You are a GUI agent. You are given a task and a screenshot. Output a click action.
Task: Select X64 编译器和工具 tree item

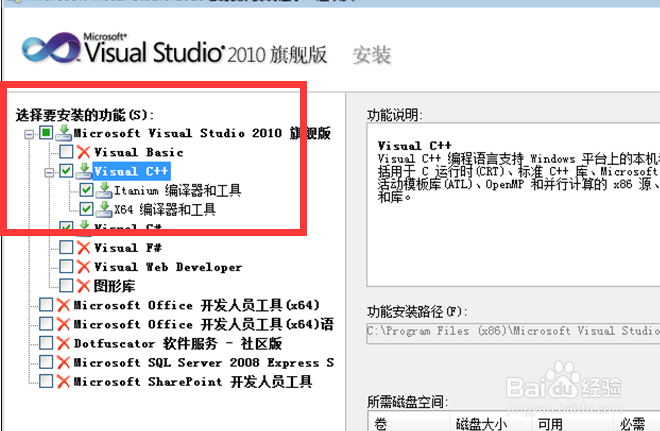(165, 209)
